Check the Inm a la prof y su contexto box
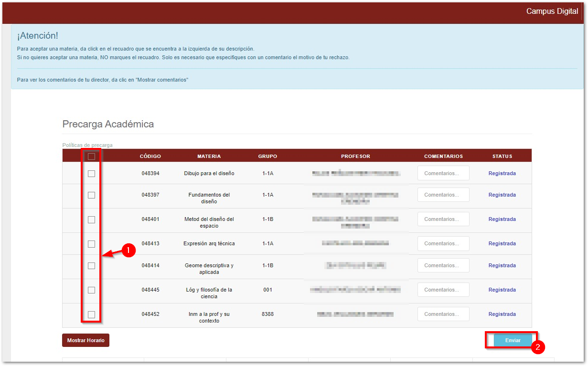The height and width of the screenshot is (366, 588). tap(91, 314)
